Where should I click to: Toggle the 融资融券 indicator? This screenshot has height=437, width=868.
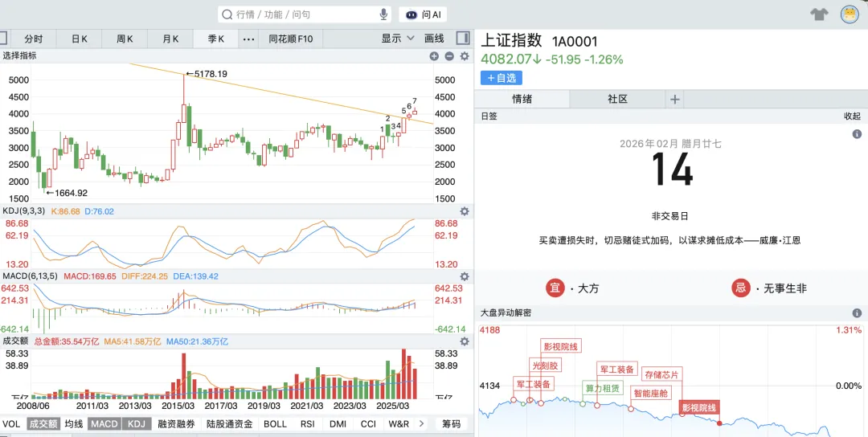point(176,423)
